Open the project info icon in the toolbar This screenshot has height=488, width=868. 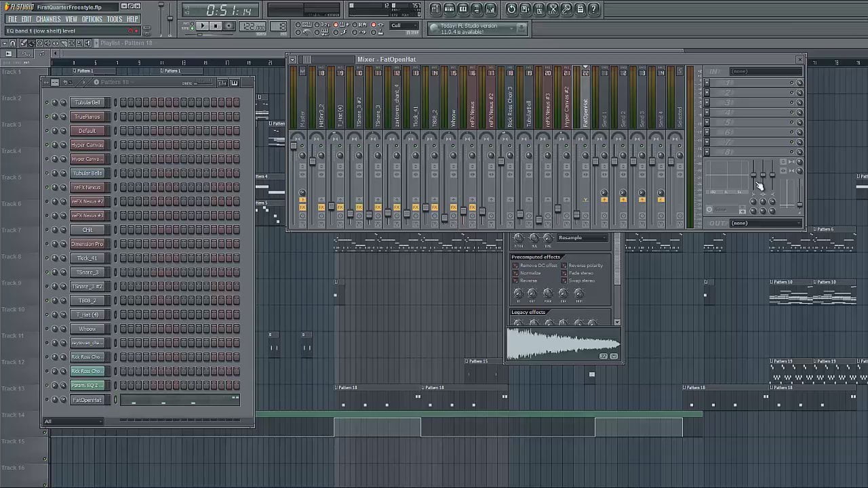(580, 9)
